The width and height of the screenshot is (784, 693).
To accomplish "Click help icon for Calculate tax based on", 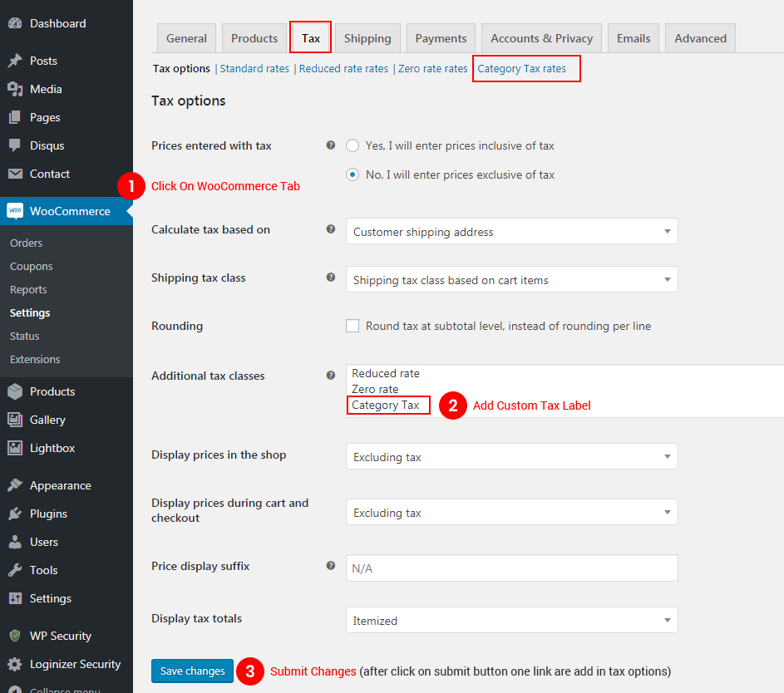I will click(x=331, y=229).
